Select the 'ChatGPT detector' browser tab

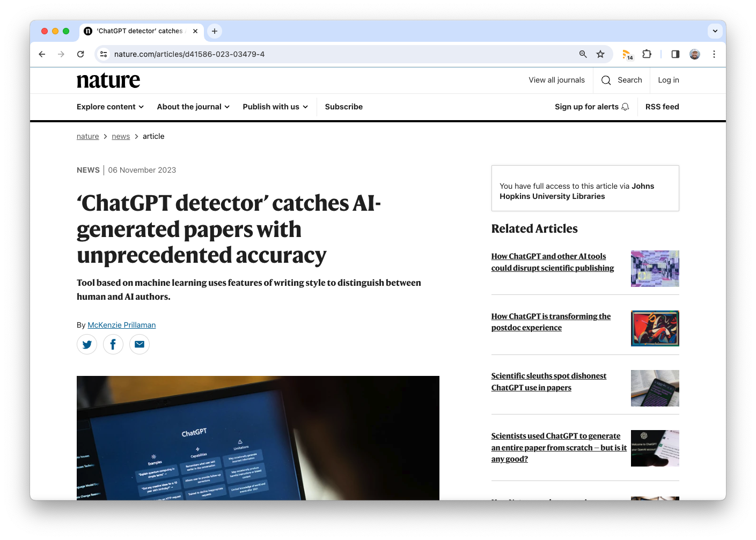pos(137,31)
